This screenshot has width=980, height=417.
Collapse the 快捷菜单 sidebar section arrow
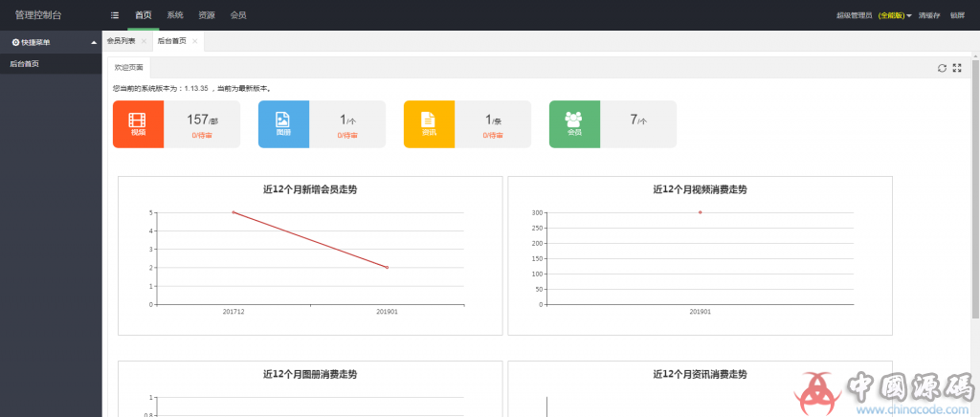click(x=94, y=42)
